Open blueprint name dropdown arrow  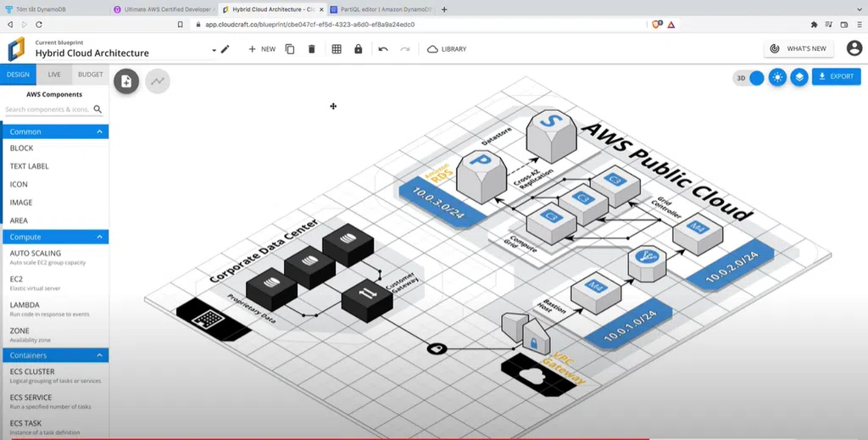pyautogui.click(x=214, y=50)
